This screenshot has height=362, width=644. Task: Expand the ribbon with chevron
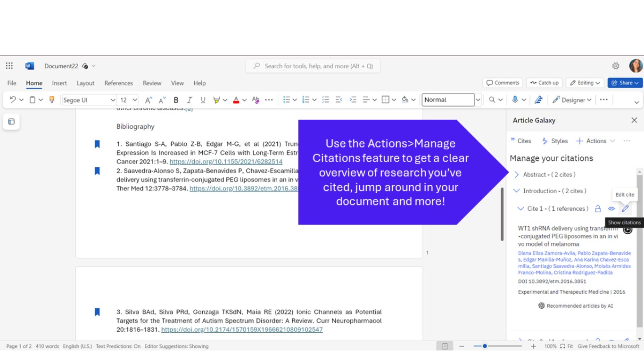pyautogui.click(x=636, y=102)
